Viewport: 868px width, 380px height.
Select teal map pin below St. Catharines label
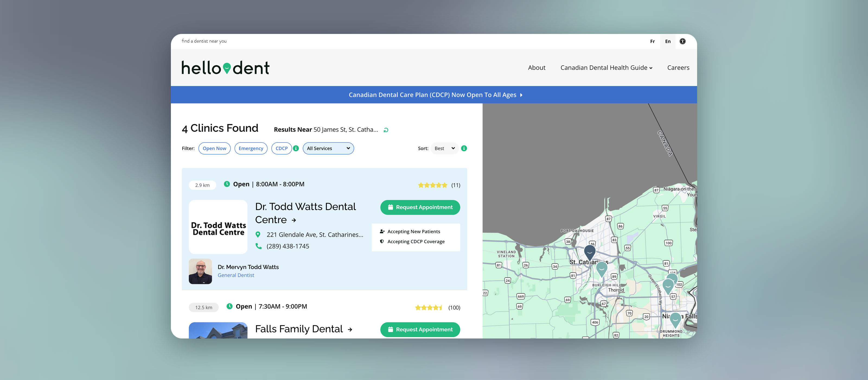601,270
